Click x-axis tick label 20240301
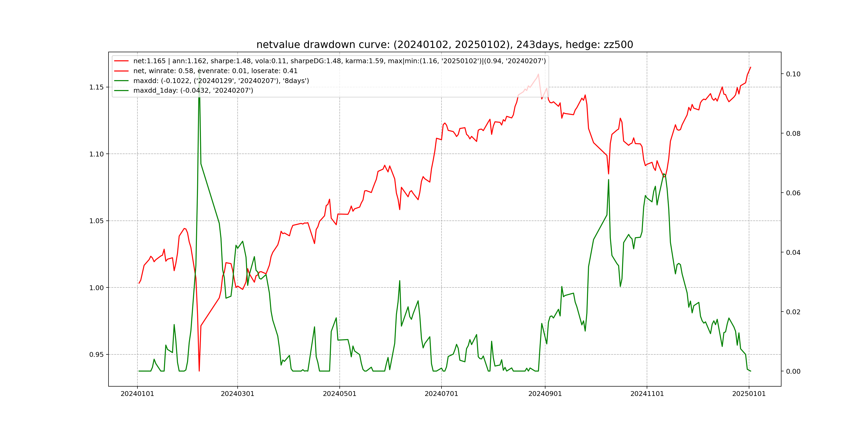This screenshot has width=868, height=434. click(x=237, y=394)
